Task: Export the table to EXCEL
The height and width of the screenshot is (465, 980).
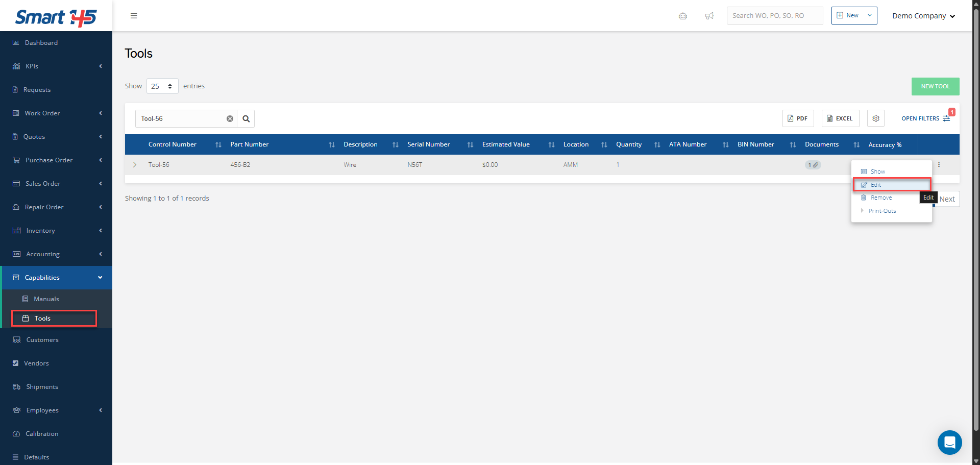Action: 840,118
